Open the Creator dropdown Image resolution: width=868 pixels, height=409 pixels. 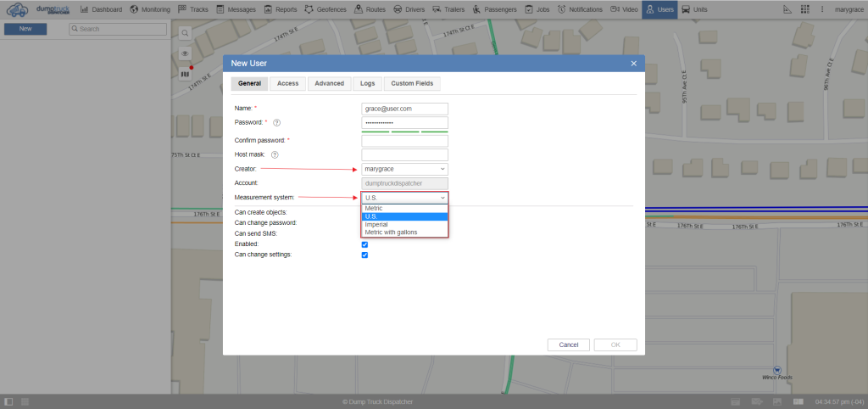tap(404, 170)
